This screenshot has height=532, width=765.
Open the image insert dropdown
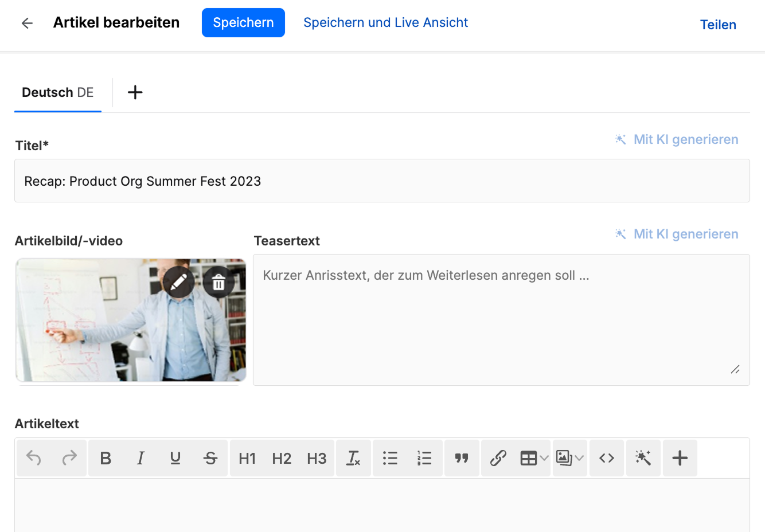[569, 458]
